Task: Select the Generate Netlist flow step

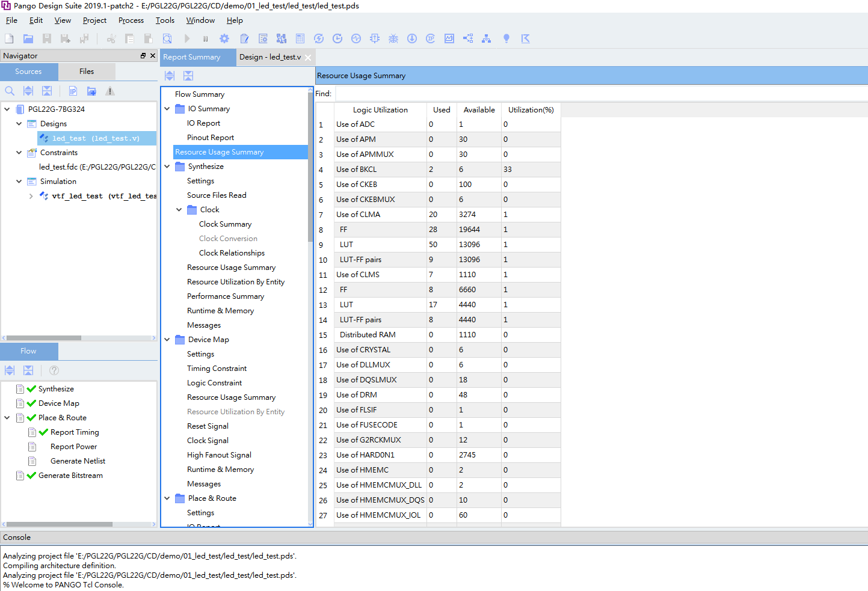Action: [78, 461]
